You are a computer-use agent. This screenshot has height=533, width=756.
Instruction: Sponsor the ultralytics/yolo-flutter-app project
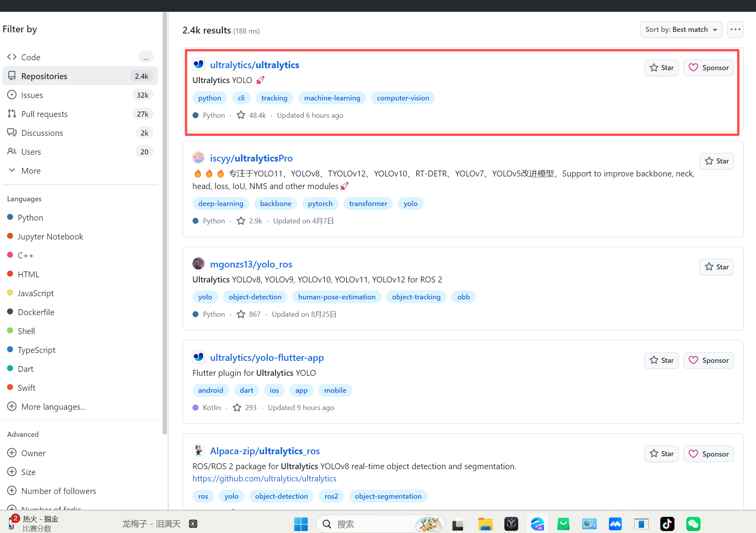pos(708,360)
